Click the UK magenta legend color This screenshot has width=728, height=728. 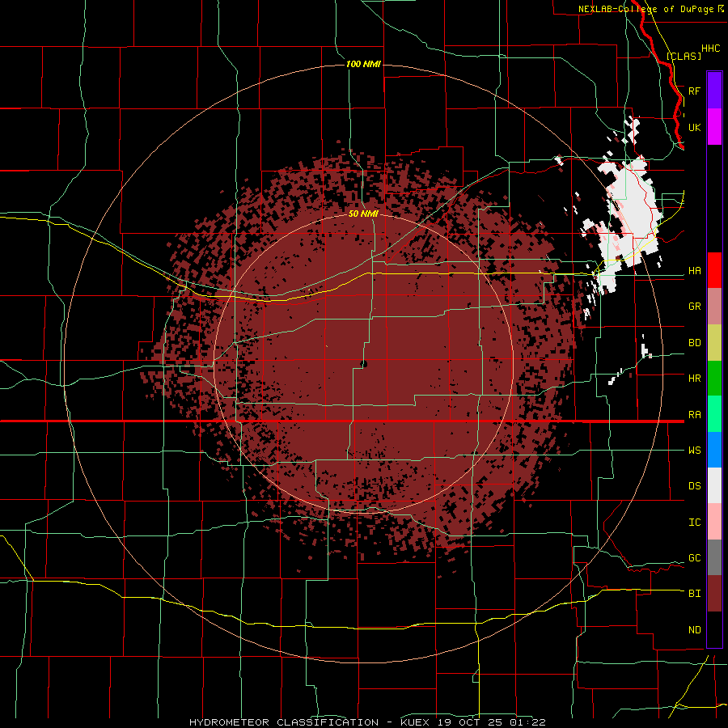point(714,127)
